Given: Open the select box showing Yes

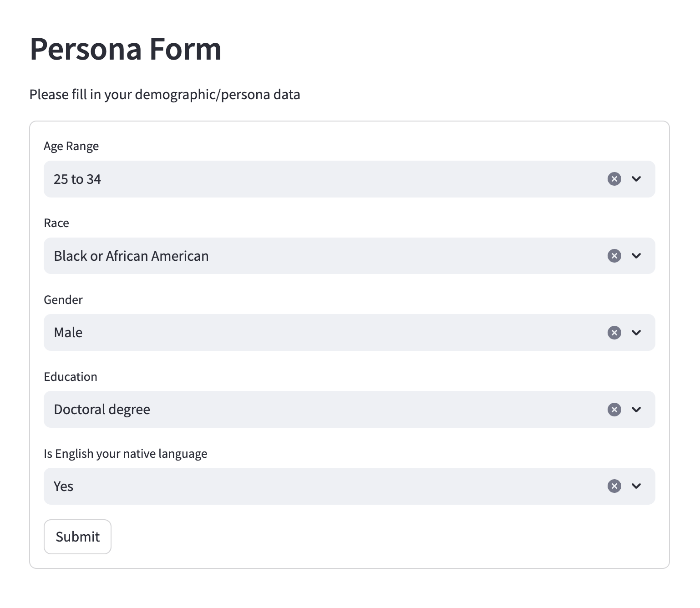Looking at the screenshot, I should [x=349, y=486].
